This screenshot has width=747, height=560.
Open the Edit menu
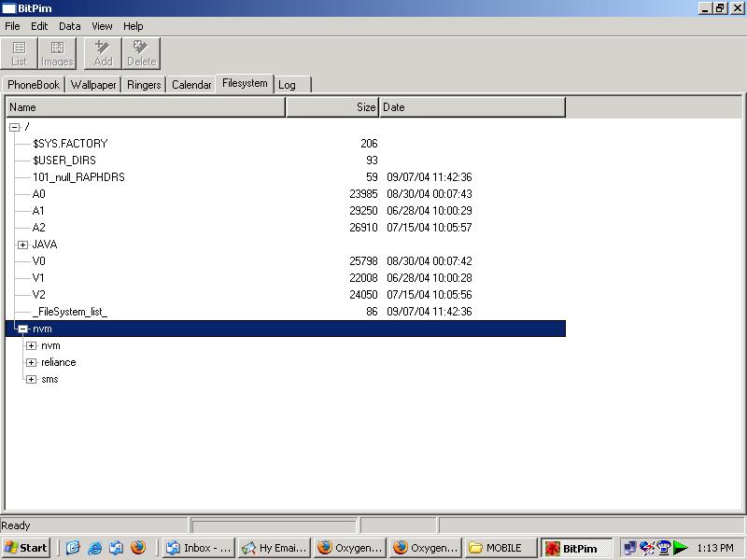point(39,26)
